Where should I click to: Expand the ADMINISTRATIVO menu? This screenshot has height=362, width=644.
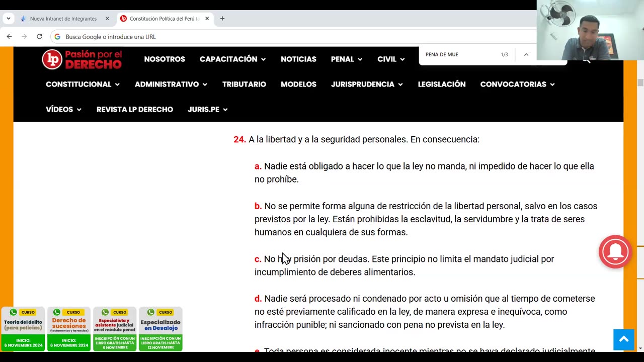(171, 84)
